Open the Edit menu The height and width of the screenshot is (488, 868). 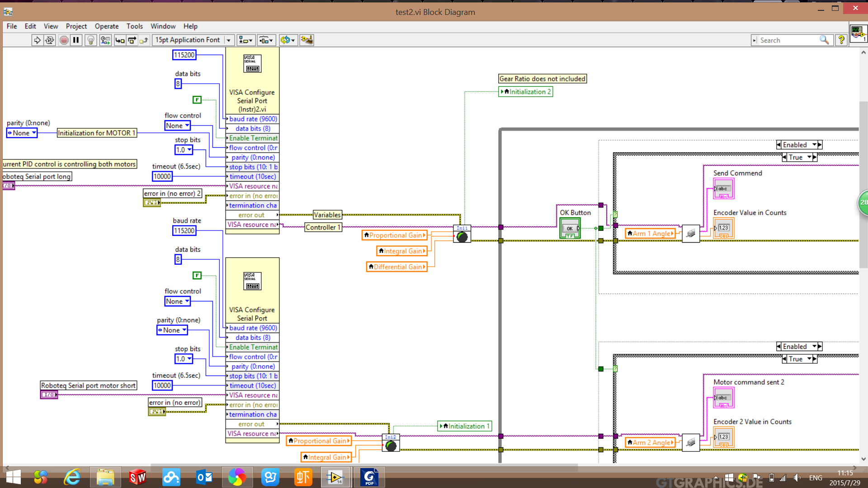(29, 26)
